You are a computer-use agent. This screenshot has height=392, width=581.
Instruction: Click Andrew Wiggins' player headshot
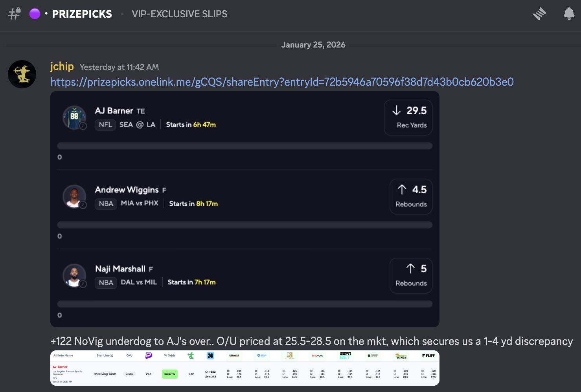tap(74, 196)
